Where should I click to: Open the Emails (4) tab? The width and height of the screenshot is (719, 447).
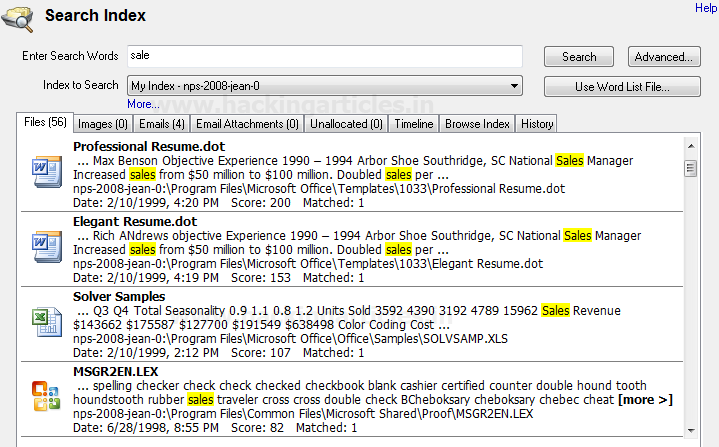[x=162, y=124]
